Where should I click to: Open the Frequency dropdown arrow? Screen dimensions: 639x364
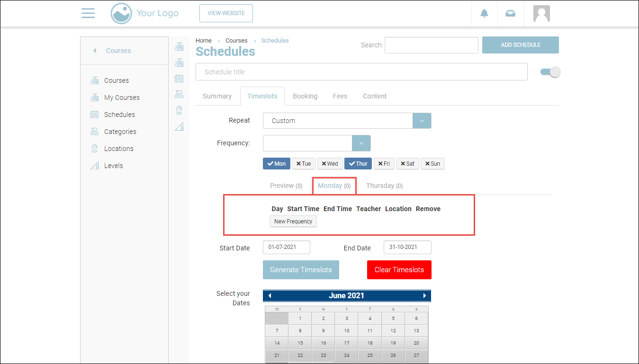click(361, 143)
